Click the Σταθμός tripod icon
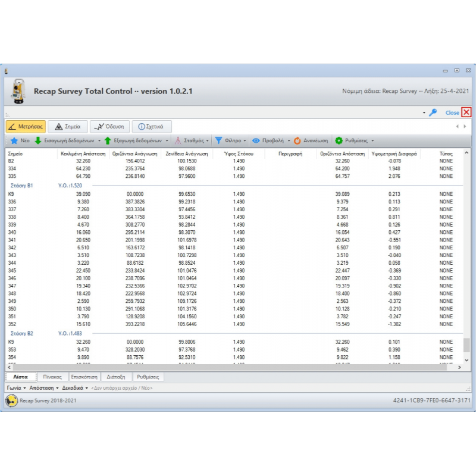 (178, 141)
